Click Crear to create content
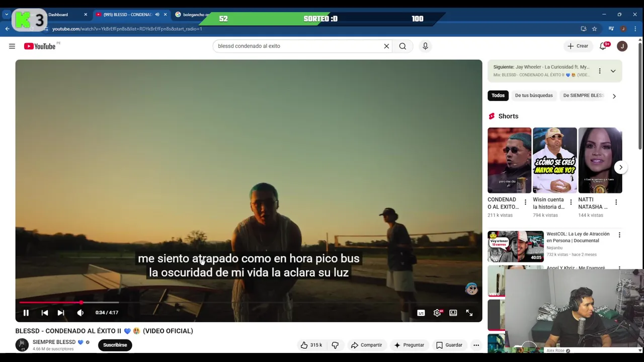644x362 pixels. 577,46
